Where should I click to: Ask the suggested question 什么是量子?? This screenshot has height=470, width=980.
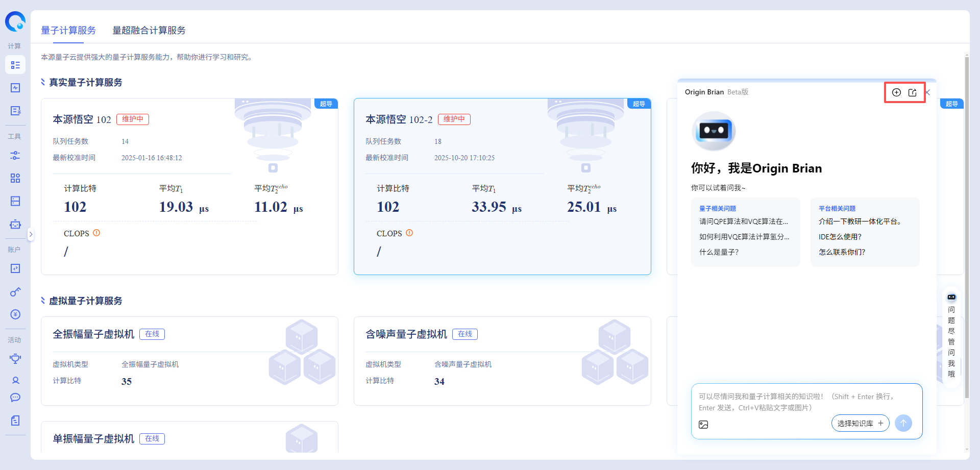(x=719, y=252)
